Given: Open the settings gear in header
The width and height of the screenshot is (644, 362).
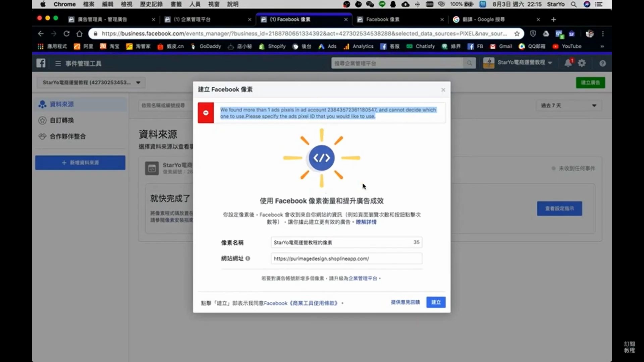Looking at the screenshot, I should [x=582, y=63].
